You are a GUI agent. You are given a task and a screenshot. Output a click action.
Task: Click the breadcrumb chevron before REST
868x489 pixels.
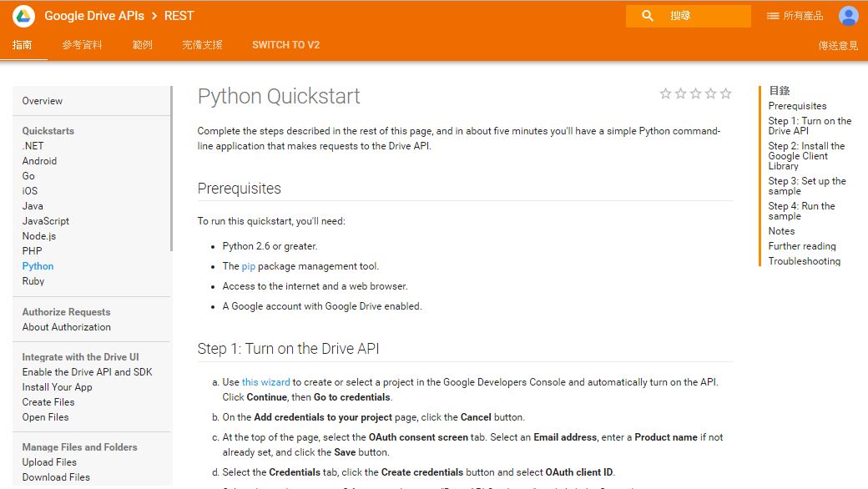155,16
